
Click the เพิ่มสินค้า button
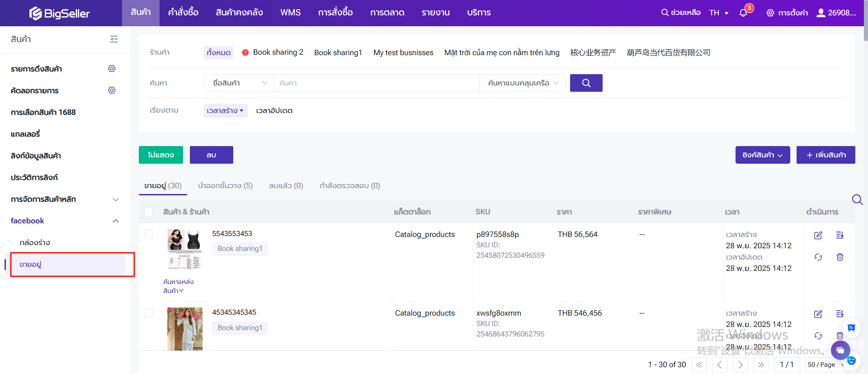(826, 155)
